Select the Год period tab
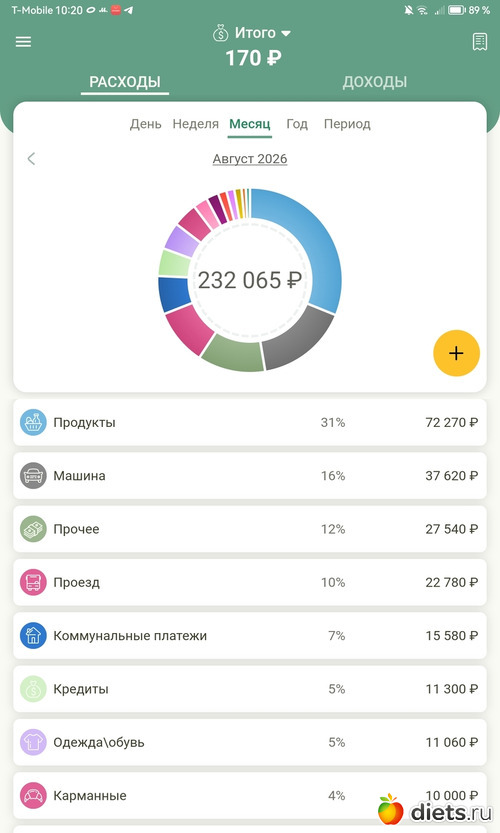The height and width of the screenshot is (833, 500). pyautogui.click(x=297, y=124)
